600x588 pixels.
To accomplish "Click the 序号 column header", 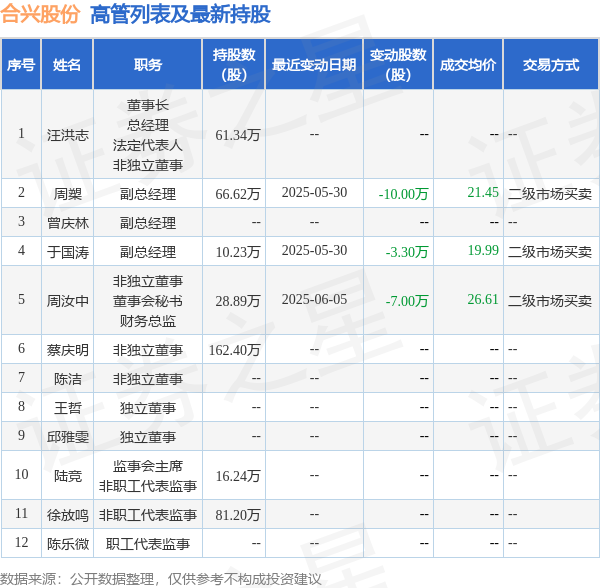I will [21, 65].
